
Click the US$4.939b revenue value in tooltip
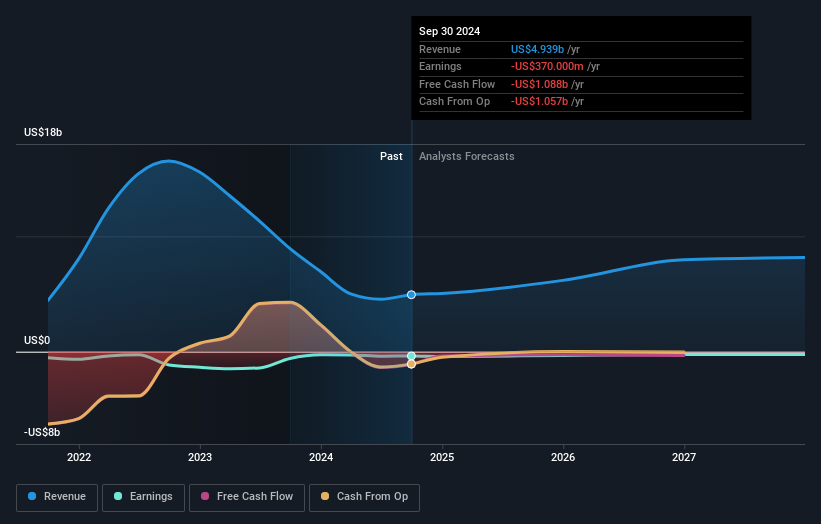coord(537,49)
